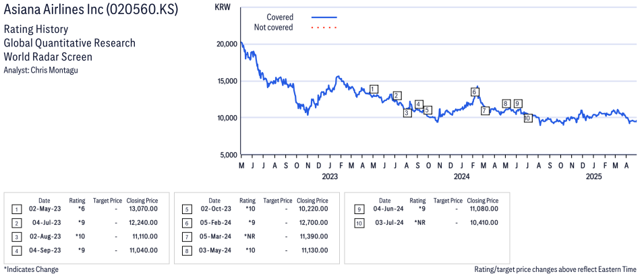Click the dotted red Not covered legend line
This screenshot has width=644, height=274.
[324, 28]
